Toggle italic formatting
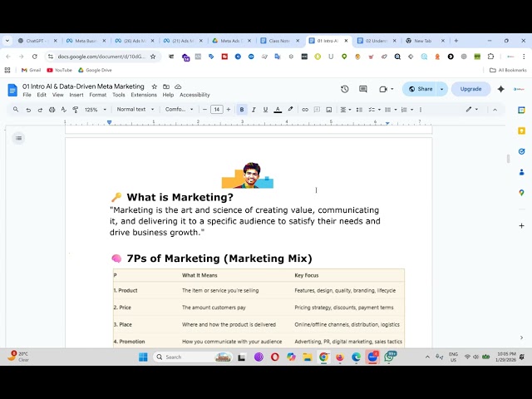The image size is (532, 399). point(254,109)
